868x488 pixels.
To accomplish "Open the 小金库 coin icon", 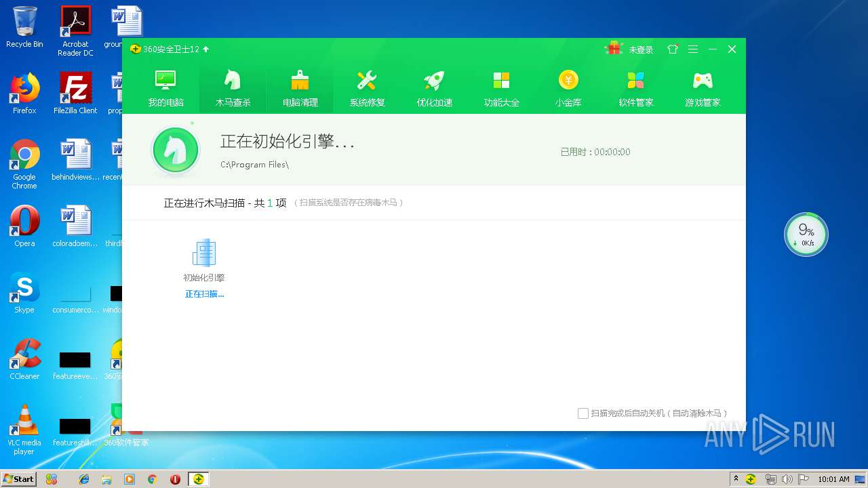I will click(568, 89).
